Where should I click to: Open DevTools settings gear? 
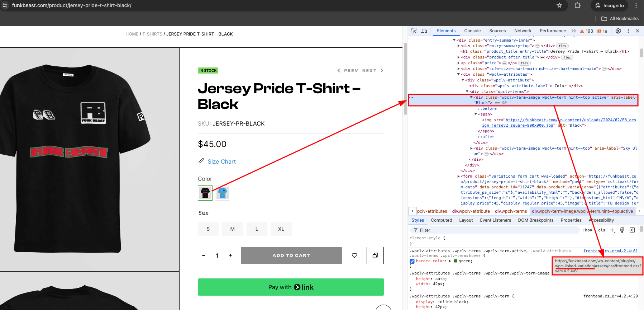[618, 31]
